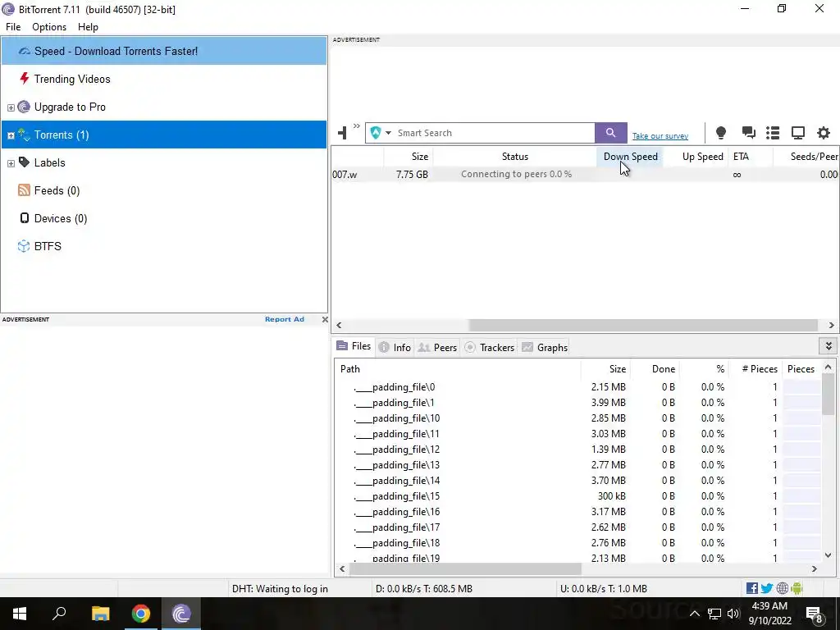
Task: Select Speed - Download Torrents Faster! item
Action: click(164, 51)
